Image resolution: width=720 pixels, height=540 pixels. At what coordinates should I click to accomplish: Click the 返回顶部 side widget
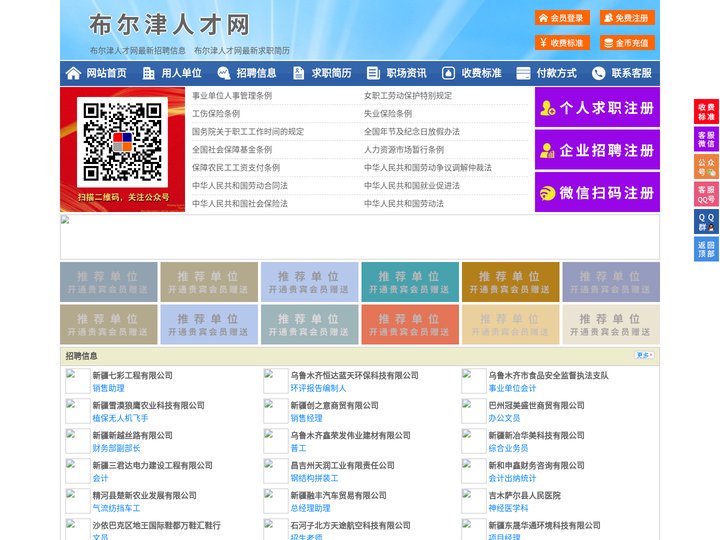706,249
